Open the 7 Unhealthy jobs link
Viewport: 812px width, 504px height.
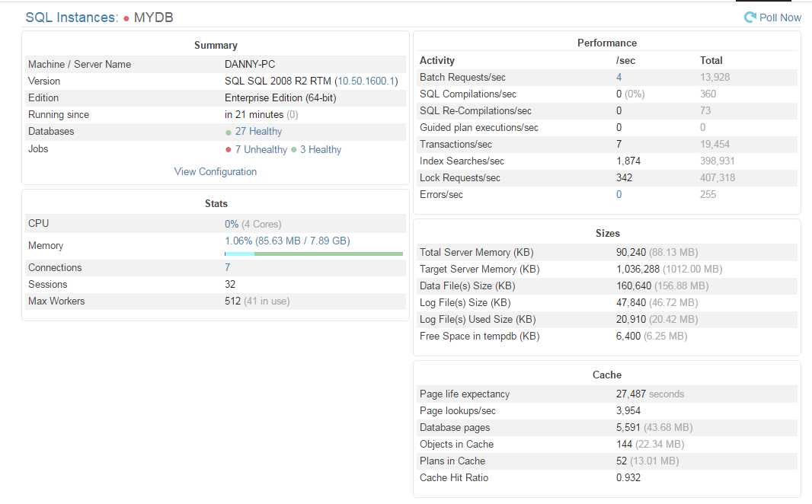point(261,149)
